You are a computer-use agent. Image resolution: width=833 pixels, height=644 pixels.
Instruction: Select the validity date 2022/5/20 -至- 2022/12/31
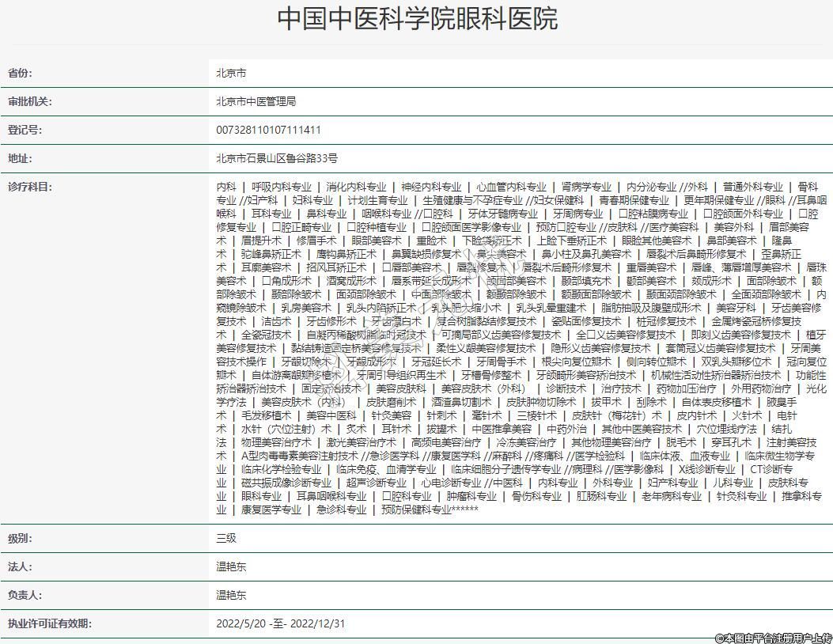tap(281, 623)
